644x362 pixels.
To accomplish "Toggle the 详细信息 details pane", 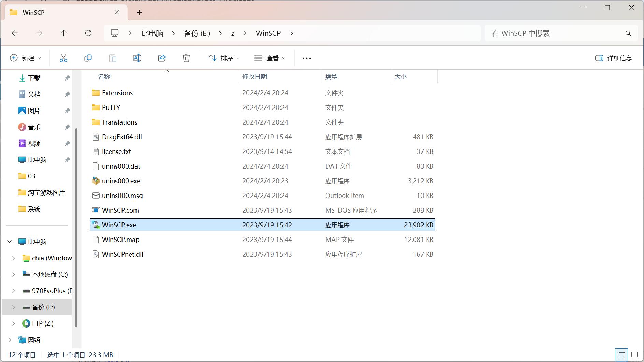I will tap(614, 58).
